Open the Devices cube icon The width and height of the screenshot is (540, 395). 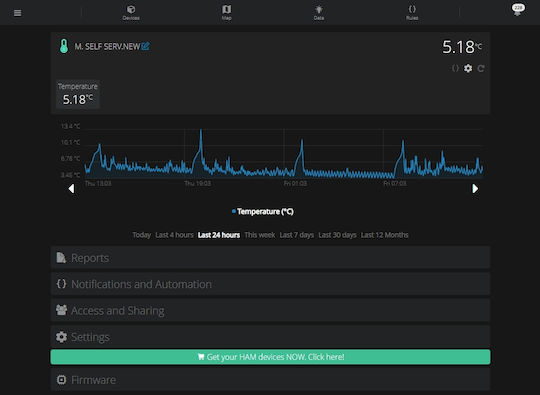click(x=131, y=13)
